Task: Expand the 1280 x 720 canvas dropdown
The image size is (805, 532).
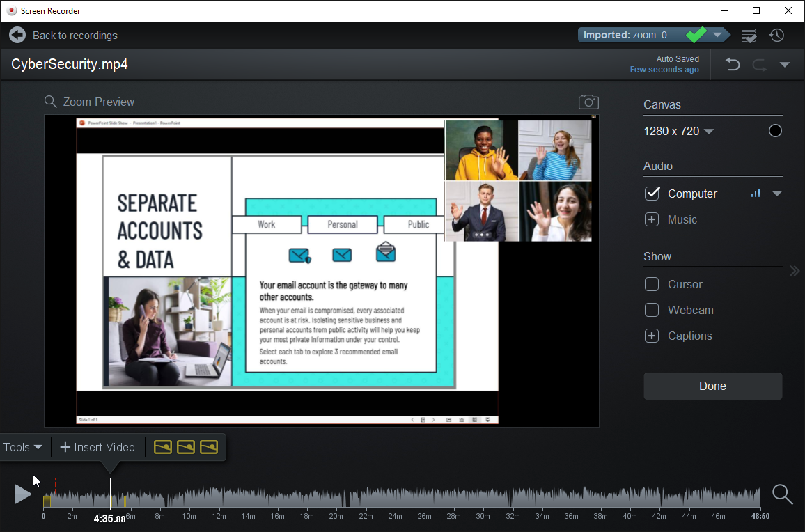Action: 709,132
